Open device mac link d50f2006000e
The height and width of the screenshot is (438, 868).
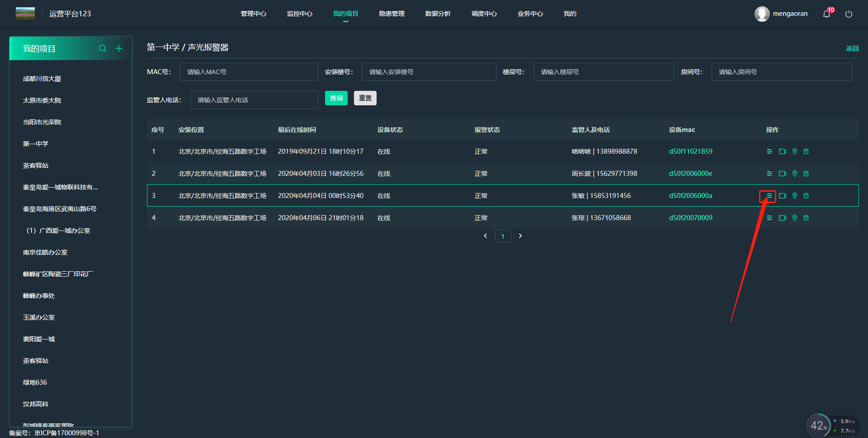(x=691, y=174)
